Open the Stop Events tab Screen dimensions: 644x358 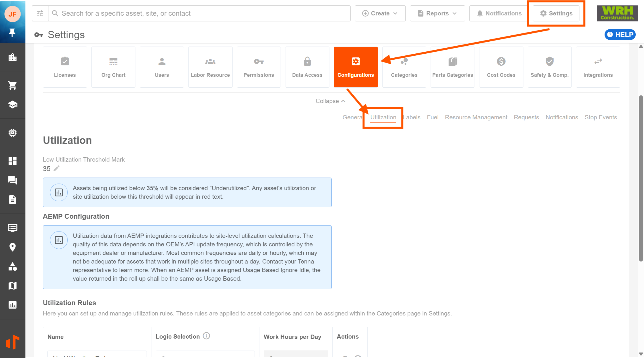(601, 117)
